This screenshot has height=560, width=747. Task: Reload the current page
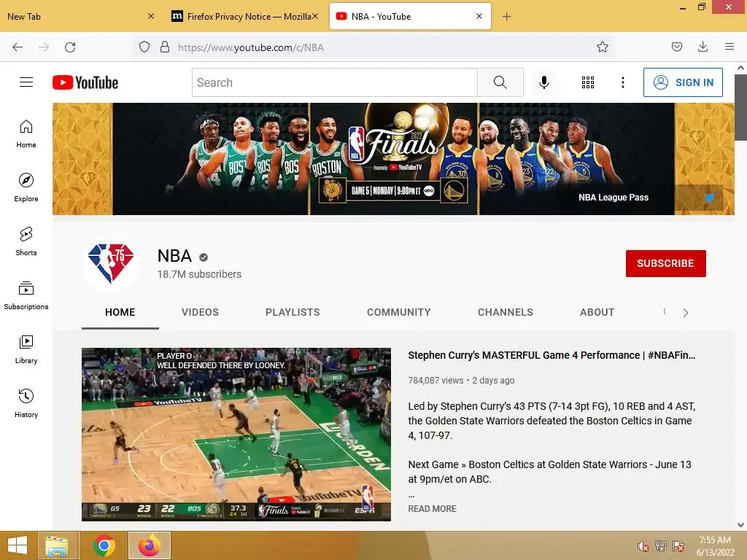[x=70, y=47]
